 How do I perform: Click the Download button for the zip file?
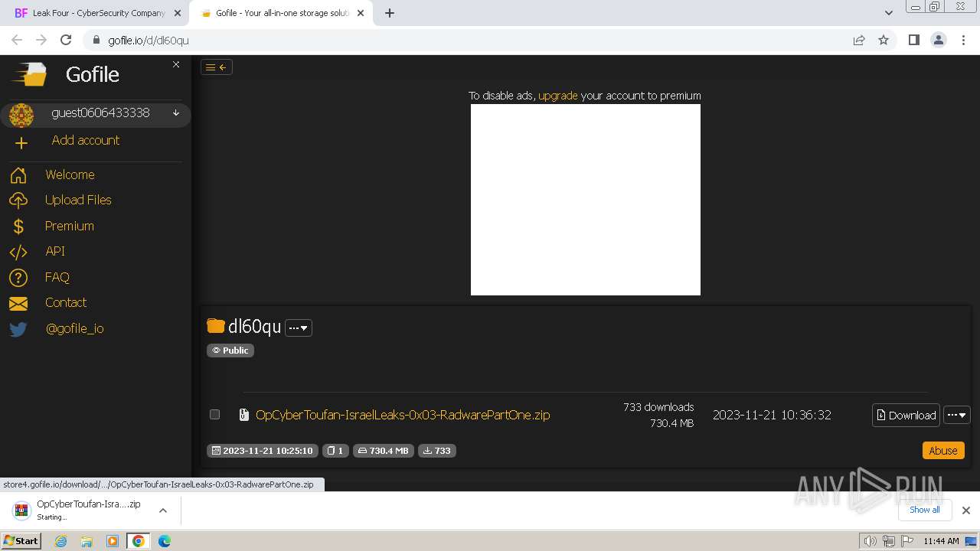coord(906,415)
